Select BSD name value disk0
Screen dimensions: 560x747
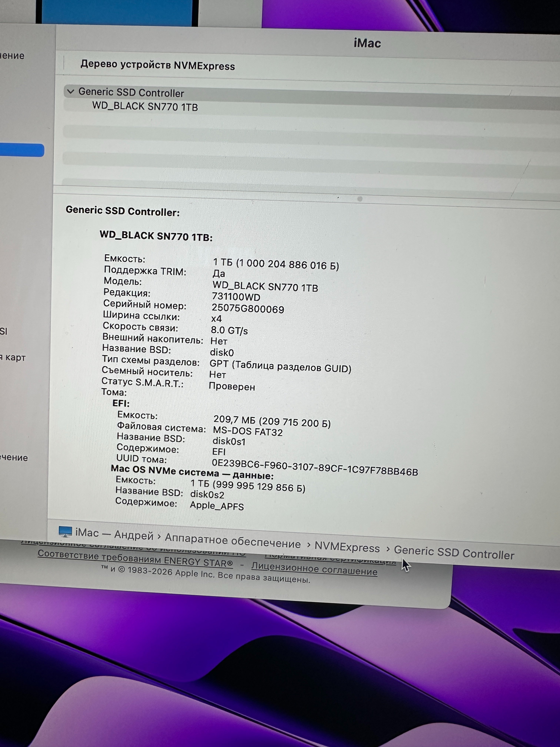coord(222,352)
